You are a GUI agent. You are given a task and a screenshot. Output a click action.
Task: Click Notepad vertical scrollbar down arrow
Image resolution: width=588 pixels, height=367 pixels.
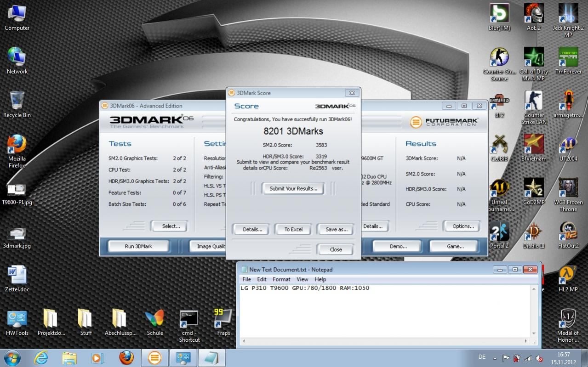coord(534,333)
